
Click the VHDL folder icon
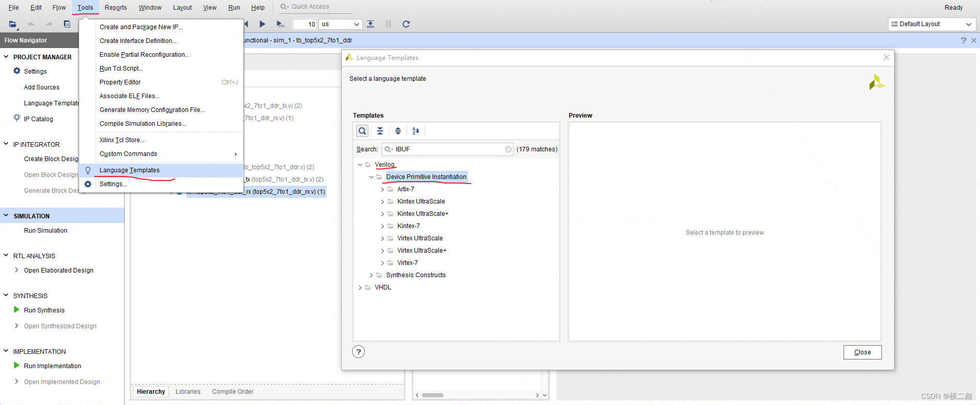(368, 287)
